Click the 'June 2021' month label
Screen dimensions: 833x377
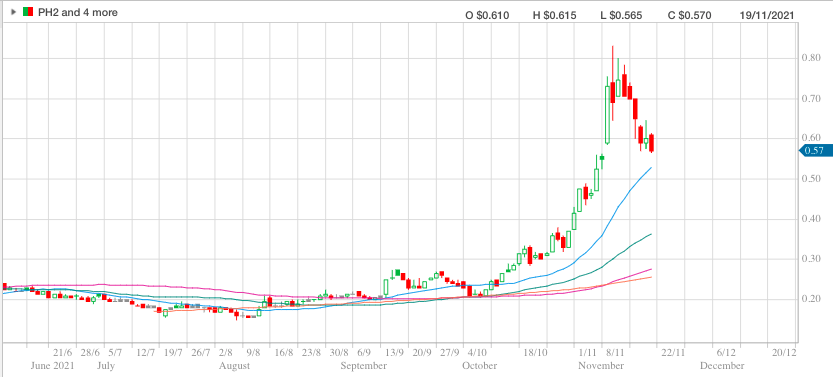(52, 366)
